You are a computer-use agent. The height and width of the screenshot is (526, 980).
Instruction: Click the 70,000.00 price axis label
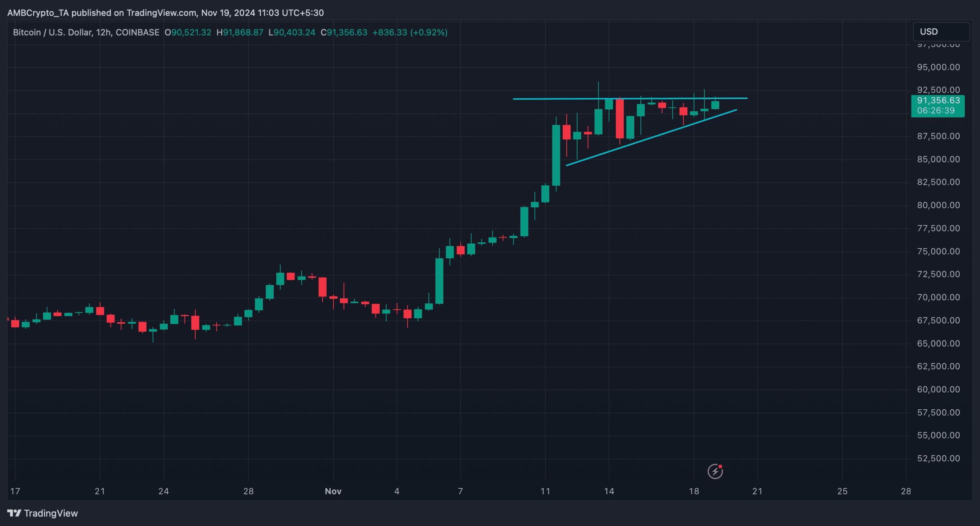[938, 297]
